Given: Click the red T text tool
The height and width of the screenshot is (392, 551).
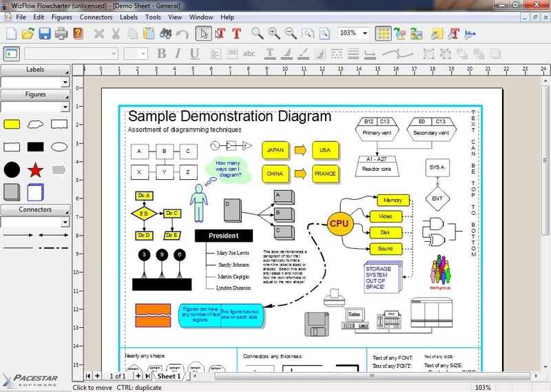Looking at the screenshot, I should pos(237,34).
